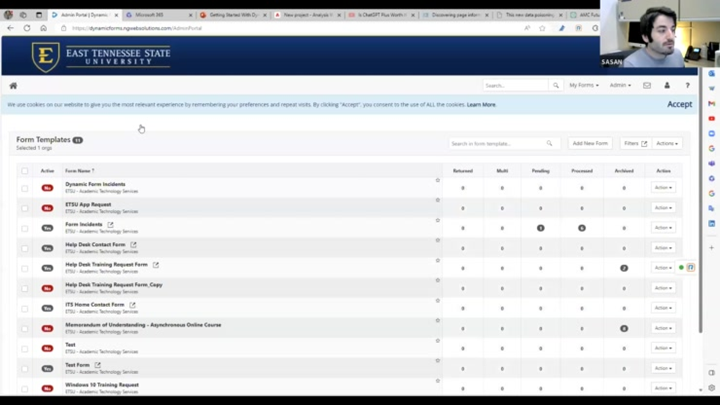Open Help Desk Training Request Form link icon
Screen dimensions: 720x405
coord(156,264)
